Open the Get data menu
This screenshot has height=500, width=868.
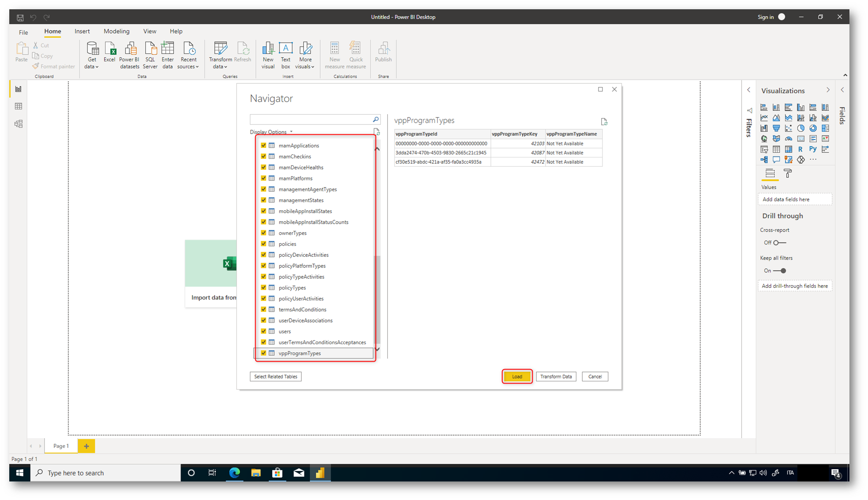pyautogui.click(x=92, y=55)
